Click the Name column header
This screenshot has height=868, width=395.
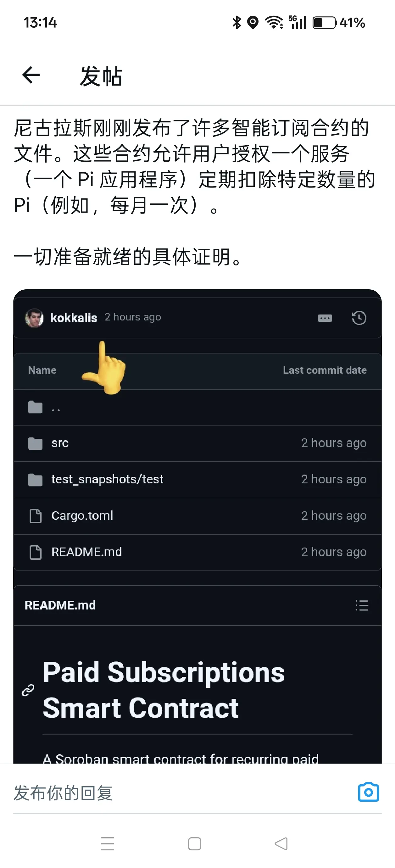click(42, 370)
